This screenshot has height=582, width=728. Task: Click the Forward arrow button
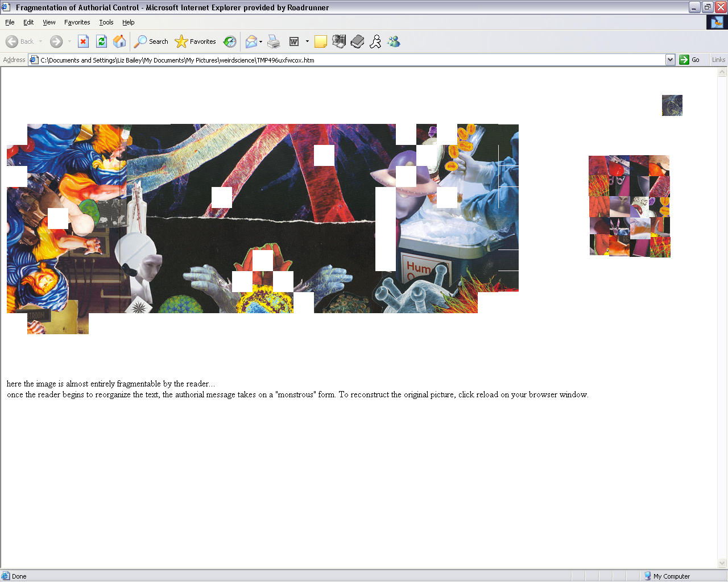[x=56, y=41]
